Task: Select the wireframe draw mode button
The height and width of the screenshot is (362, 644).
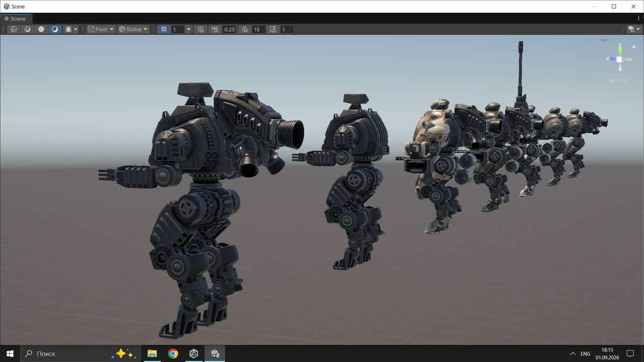Action: 14,29
